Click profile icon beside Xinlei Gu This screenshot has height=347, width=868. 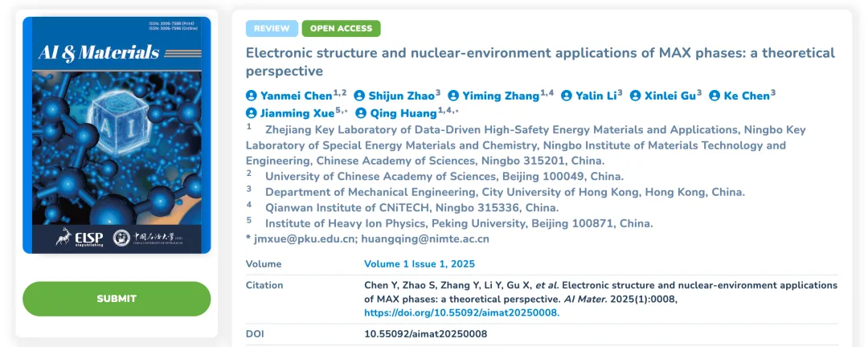(x=636, y=96)
